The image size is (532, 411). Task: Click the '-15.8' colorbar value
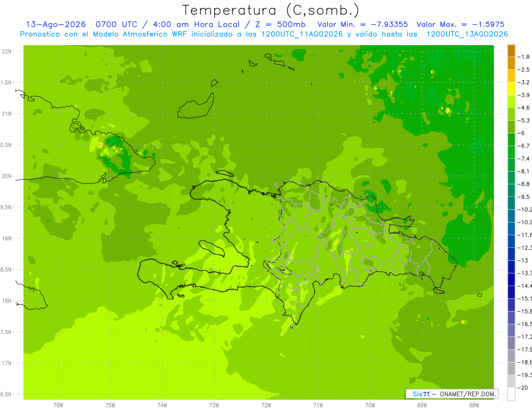tap(525, 311)
